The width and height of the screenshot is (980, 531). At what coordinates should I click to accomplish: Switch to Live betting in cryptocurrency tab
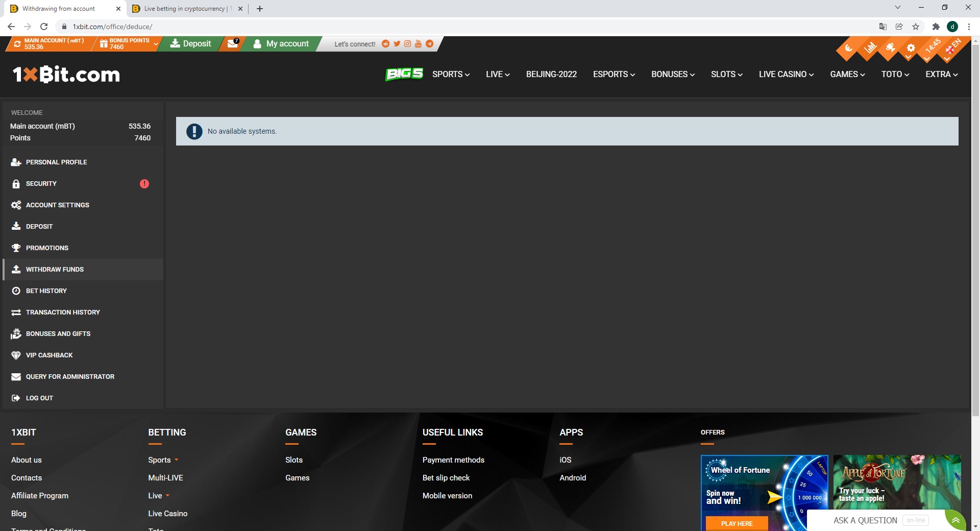tap(188, 9)
